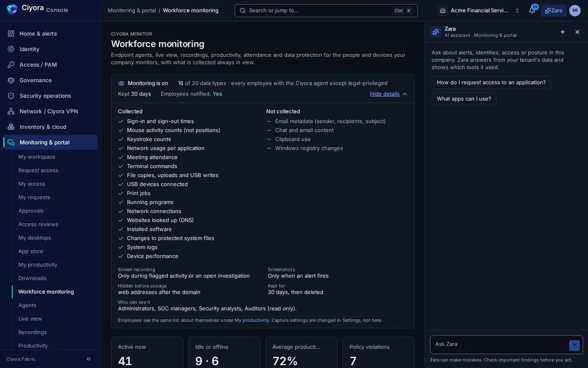
Task: Close the Zara assistant panel
Action: click(577, 32)
